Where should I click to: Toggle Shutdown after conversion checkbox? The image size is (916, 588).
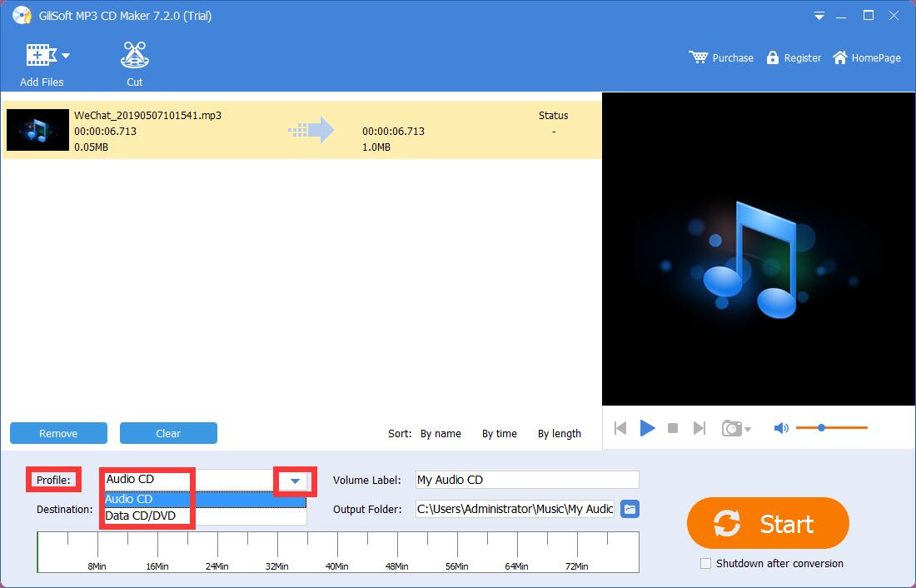point(705,564)
